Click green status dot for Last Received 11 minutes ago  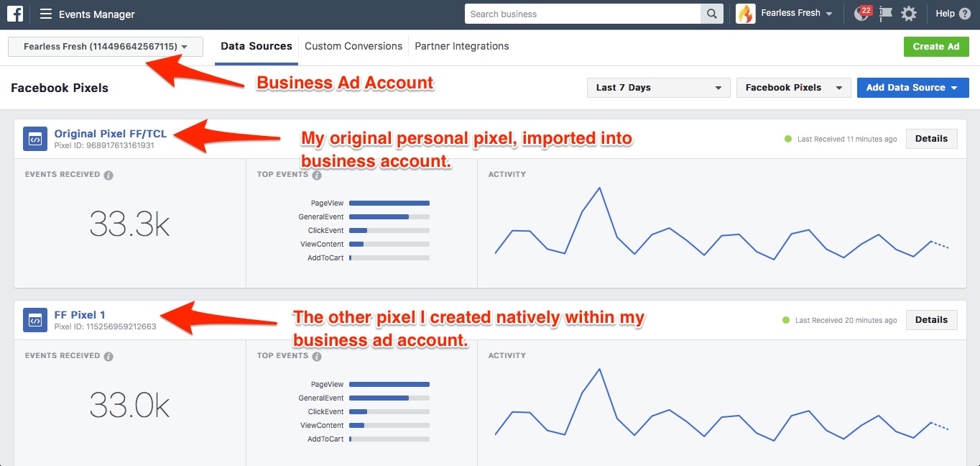[x=788, y=139]
